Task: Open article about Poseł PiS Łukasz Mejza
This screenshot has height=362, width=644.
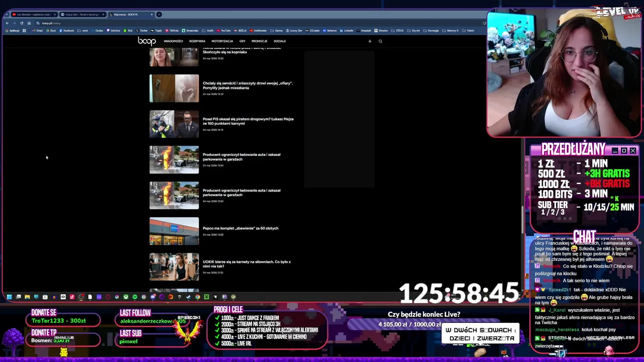Action: click(x=248, y=121)
